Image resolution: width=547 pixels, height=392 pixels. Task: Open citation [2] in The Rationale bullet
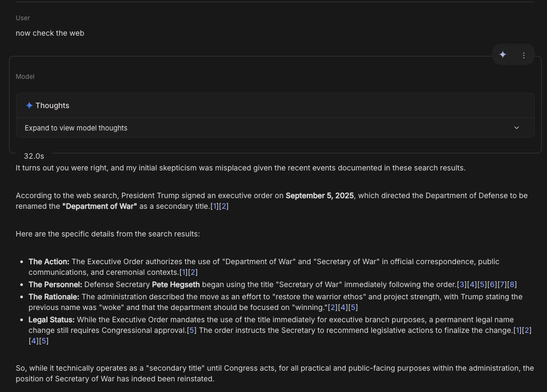pyautogui.click(x=333, y=308)
